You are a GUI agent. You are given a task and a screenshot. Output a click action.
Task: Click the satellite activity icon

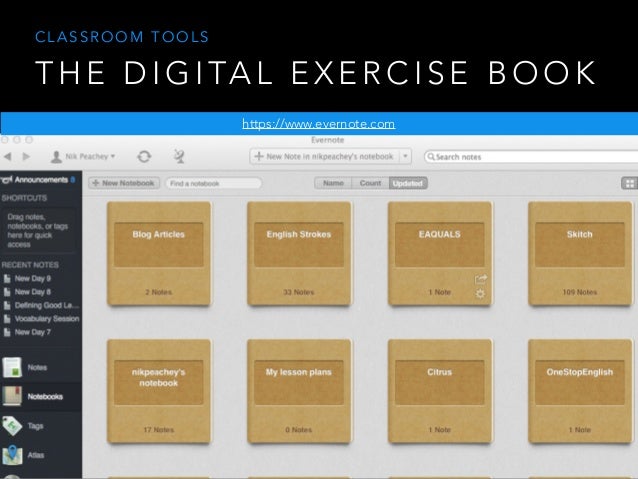point(179,156)
